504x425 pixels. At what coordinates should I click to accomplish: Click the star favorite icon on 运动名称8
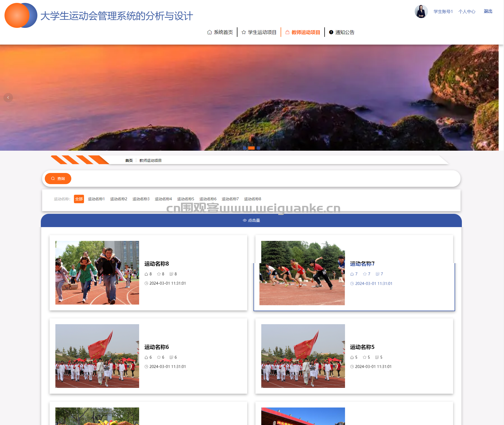[x=159, y=274]
